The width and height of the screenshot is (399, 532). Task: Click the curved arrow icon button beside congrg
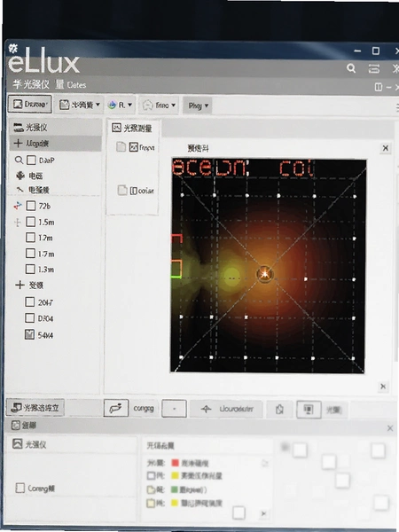tap(116, 408)
